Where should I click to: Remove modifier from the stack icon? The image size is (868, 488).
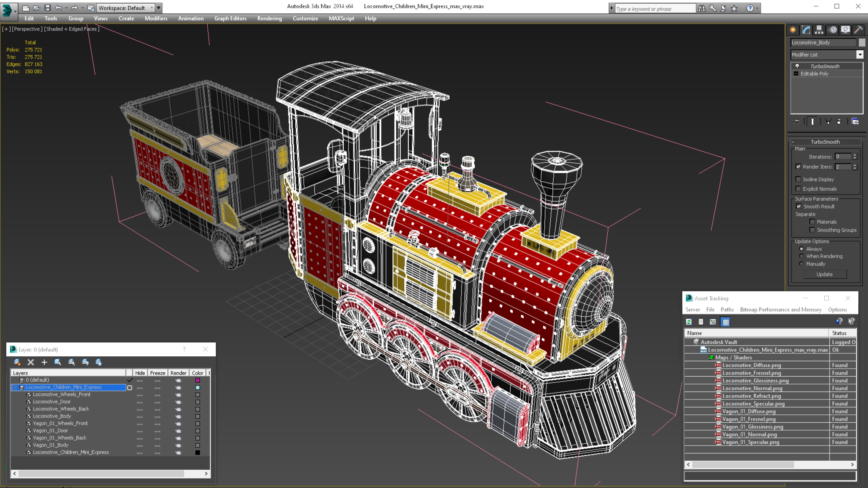(x=839, y=122)
